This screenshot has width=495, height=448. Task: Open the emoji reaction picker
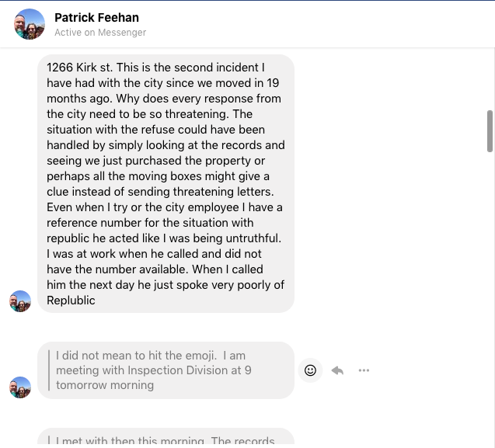click(310, 370)
